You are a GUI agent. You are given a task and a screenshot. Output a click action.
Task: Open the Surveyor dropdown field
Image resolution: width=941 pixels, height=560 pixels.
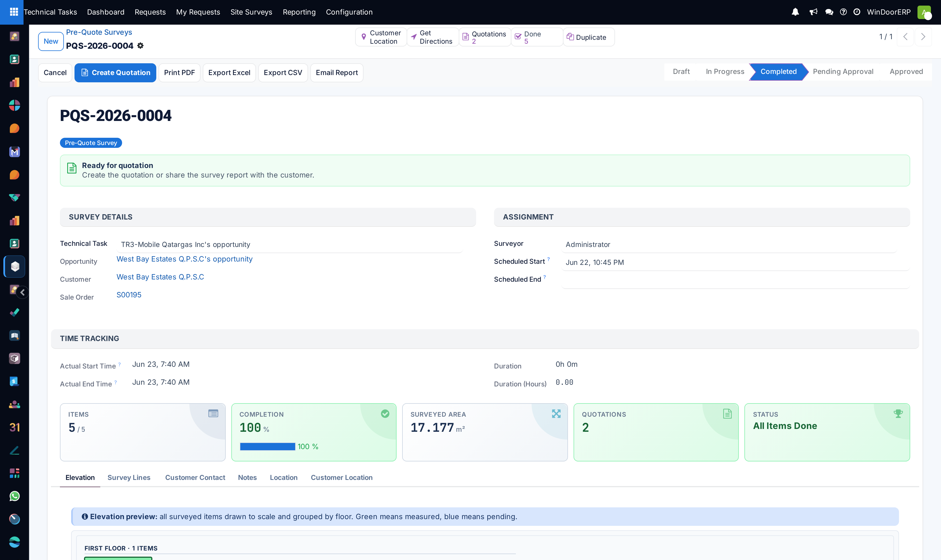point(729,244)
